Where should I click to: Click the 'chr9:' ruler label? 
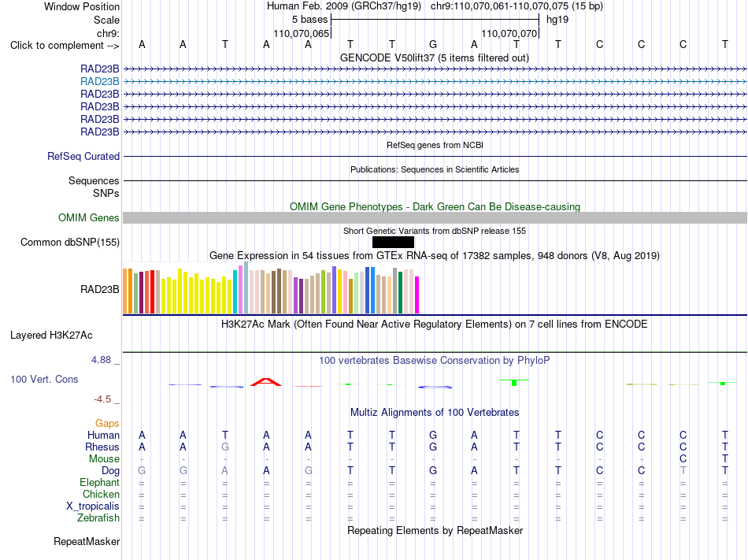(108, 33)
